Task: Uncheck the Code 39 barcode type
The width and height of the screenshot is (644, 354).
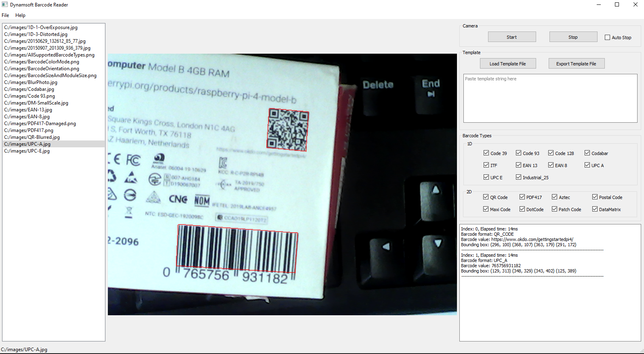Action: (x=486, y=153)
